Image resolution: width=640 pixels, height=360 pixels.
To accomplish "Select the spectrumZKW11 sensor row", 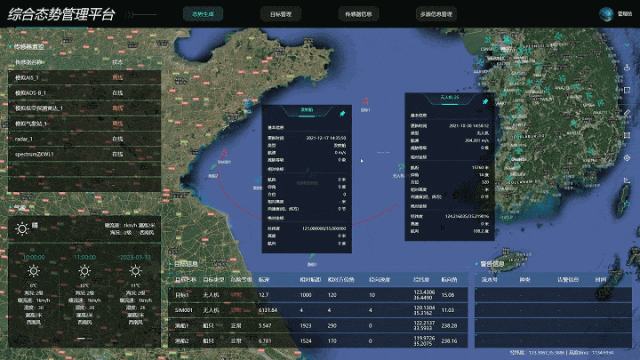I will pyautogui.click(x=84, y=154).
